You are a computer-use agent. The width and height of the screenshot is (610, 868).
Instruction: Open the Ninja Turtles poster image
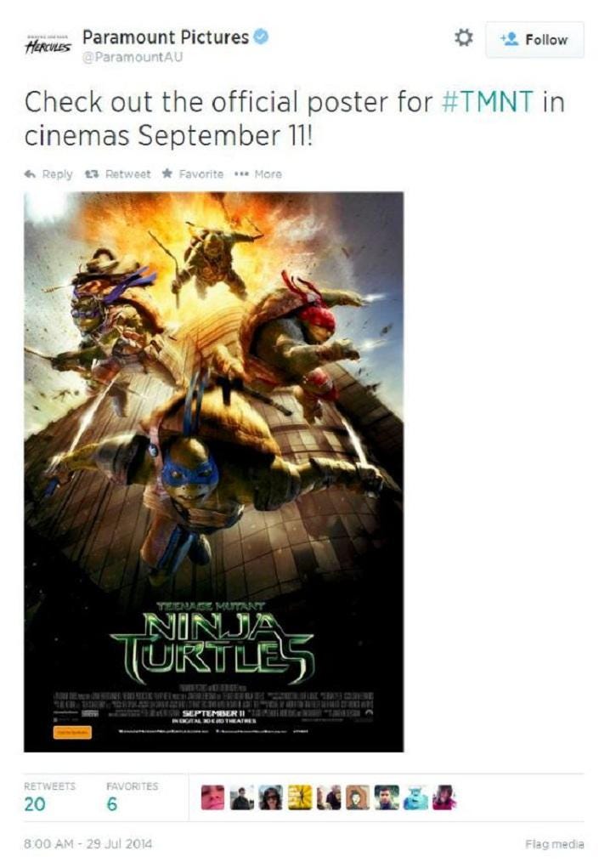pos(213,472)
